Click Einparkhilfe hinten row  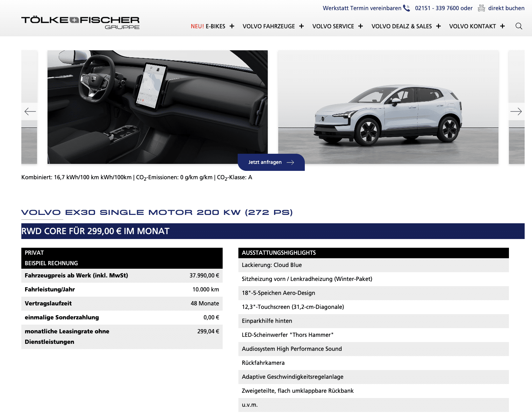[x=374, y=321]
